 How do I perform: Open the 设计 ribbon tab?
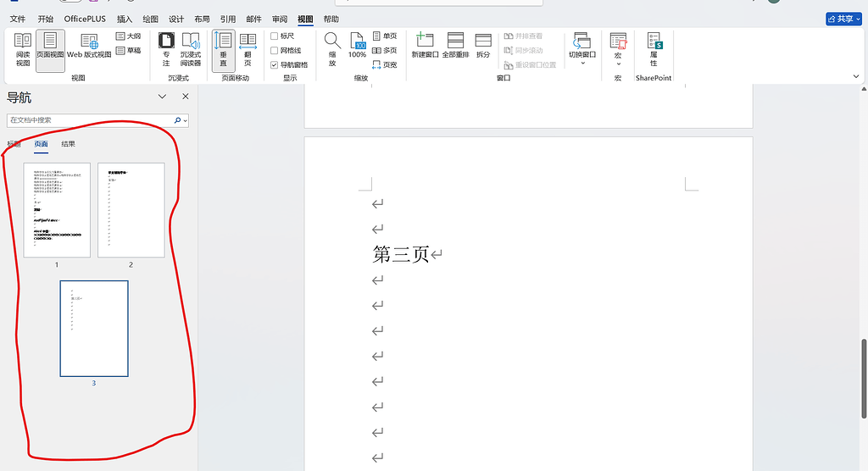[x=176, y=19]
